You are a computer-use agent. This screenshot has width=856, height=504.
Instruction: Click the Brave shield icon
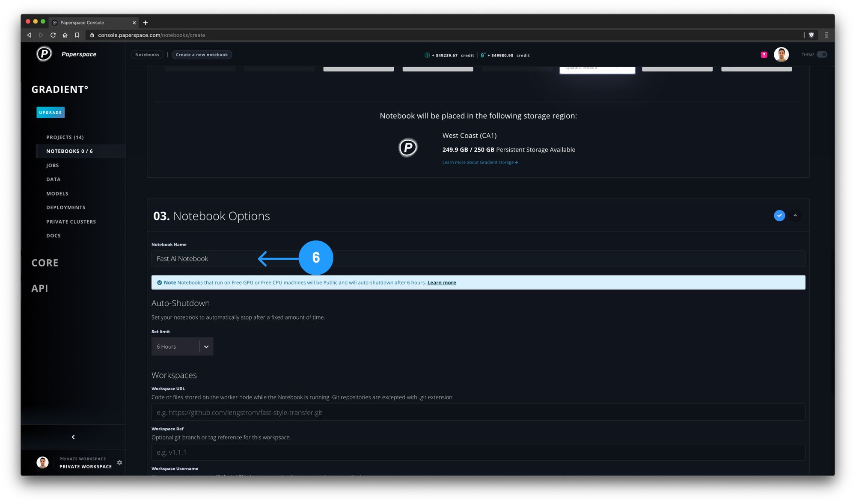tap(811, 35)
